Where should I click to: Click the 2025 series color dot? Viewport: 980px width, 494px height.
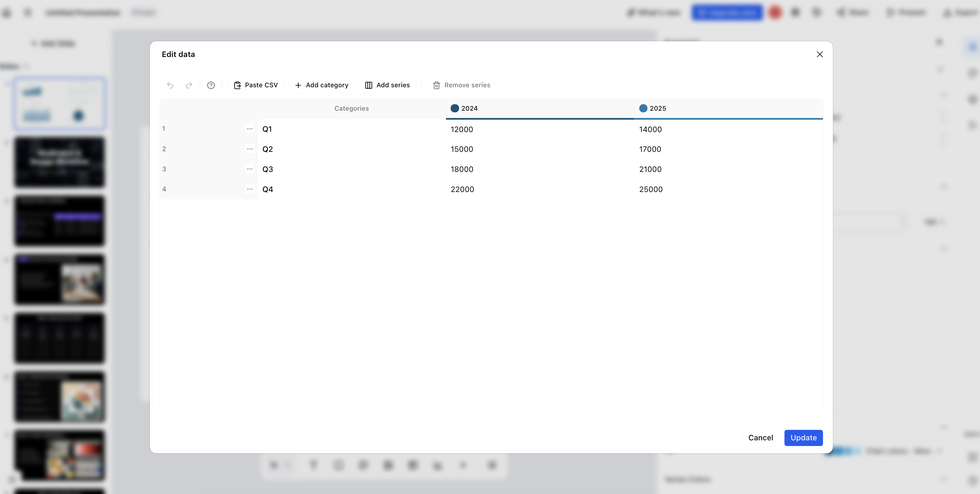click(x=643, y=108)
